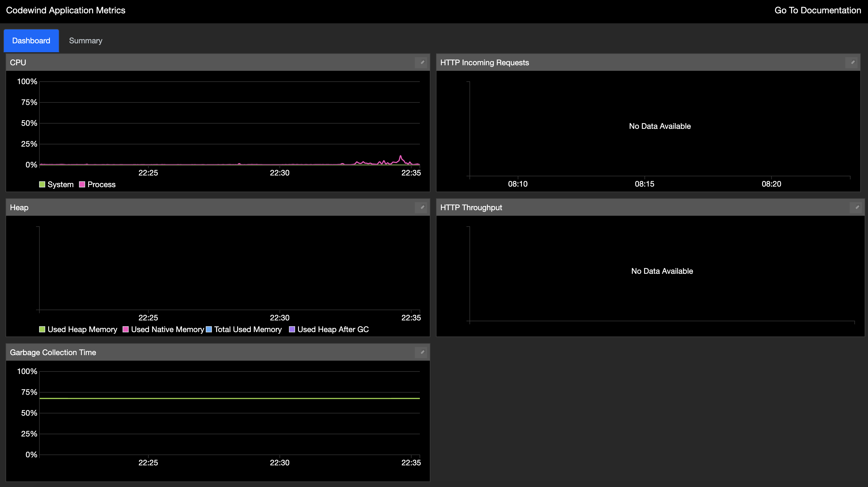Click the pink Process legend swatch
This screenshot has height=487, width=868.
82,184
